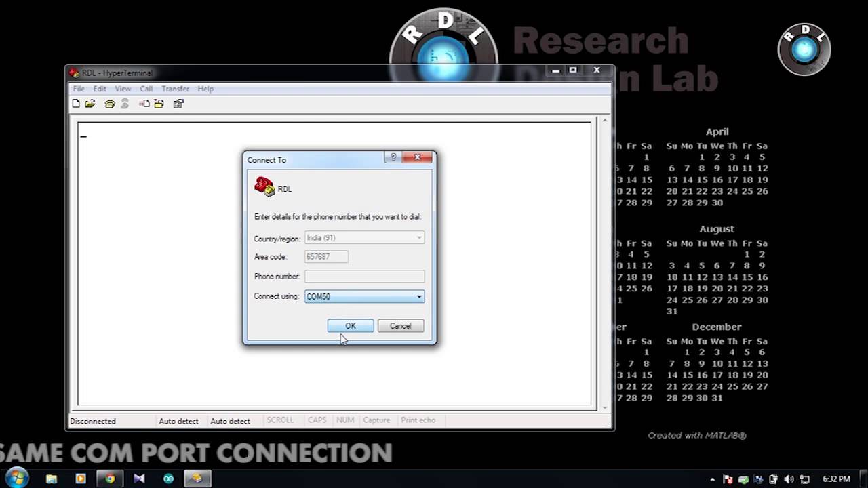The height and width of the screenshot is (488, 868).
Task: Click the SCROLL status bar indicator
Action: click(x=280, y=420)
